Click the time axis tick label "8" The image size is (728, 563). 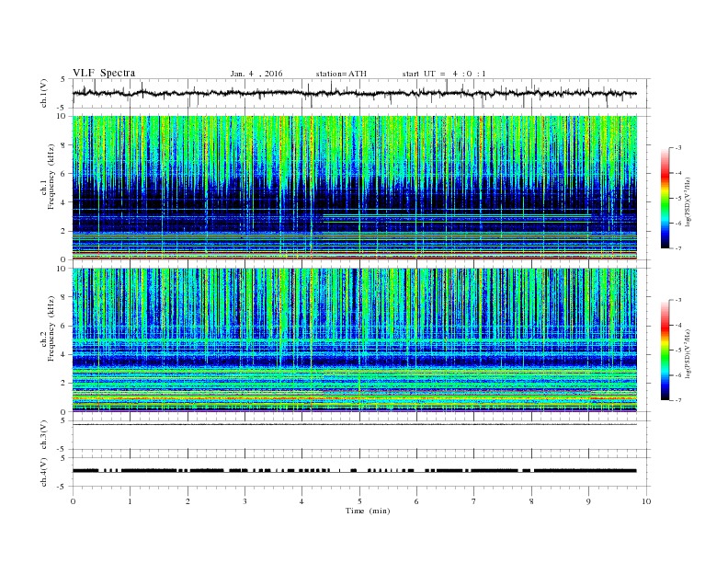(531, 501)
